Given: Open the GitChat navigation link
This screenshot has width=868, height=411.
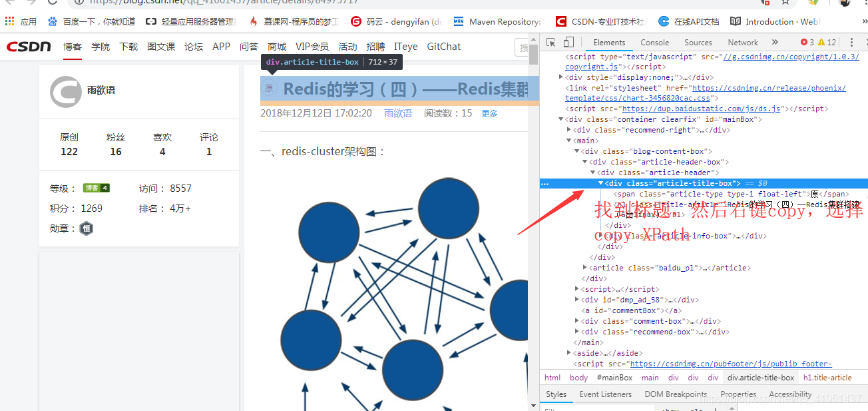Looking at the screenshot, I should pyautogui.click(x=443, y=46).
